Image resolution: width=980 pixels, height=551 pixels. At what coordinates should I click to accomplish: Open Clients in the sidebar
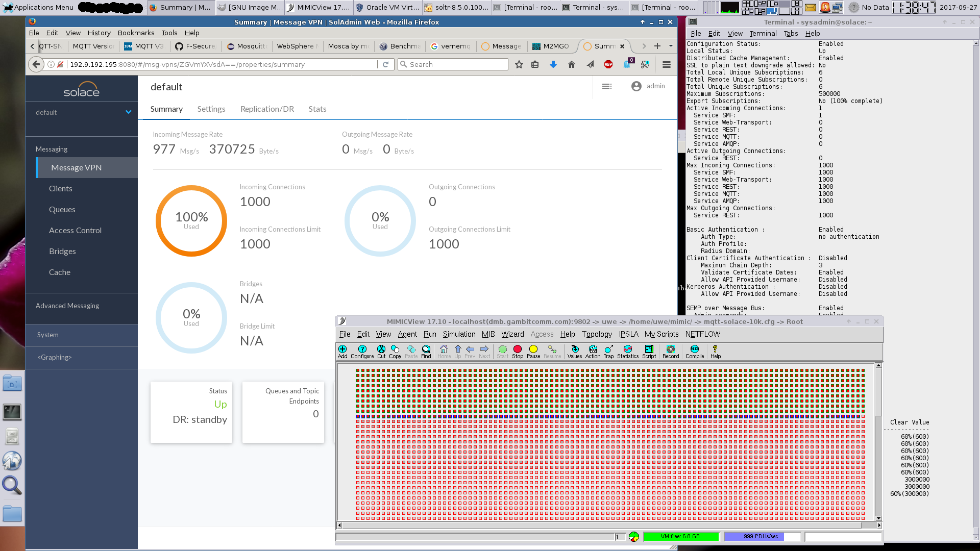pyautogui.click(x=61, y=189)
